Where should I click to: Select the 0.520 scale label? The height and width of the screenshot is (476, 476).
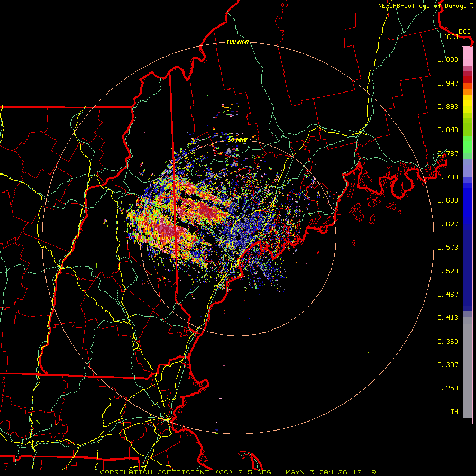448,271
